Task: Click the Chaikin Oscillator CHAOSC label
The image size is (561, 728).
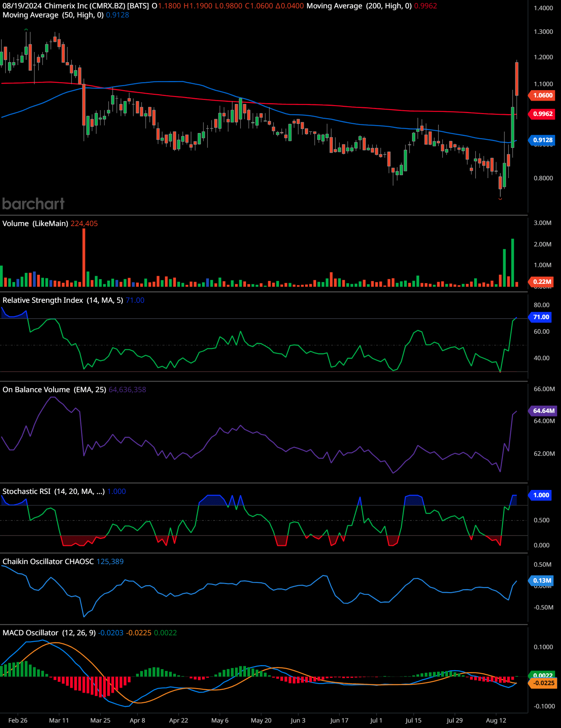Action: point(48,562)
